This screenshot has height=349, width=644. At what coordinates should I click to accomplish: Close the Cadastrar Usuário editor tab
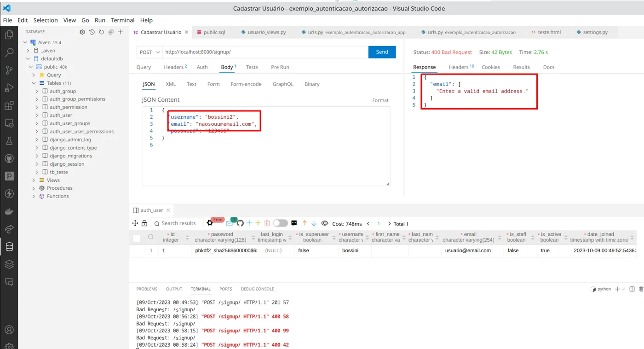pyautogui.click(x=186, y=32)
